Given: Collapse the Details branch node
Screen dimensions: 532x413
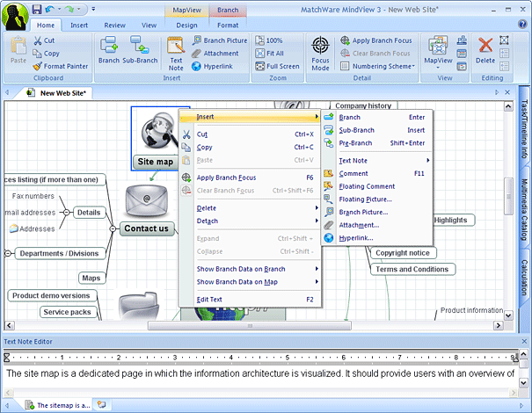Looking at the screenshot, I should [x=67, y=213].
